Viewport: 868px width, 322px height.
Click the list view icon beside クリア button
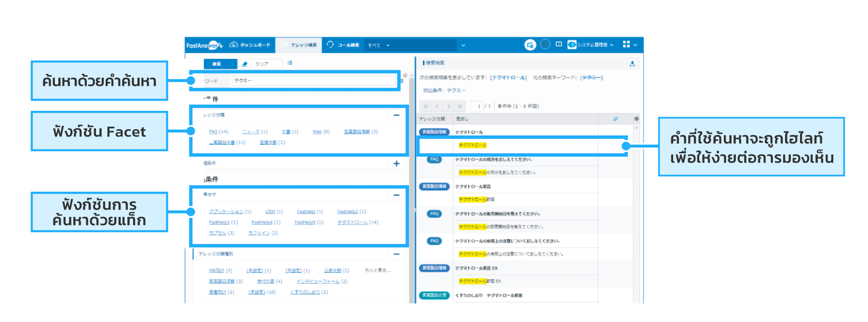coord(290,63)
